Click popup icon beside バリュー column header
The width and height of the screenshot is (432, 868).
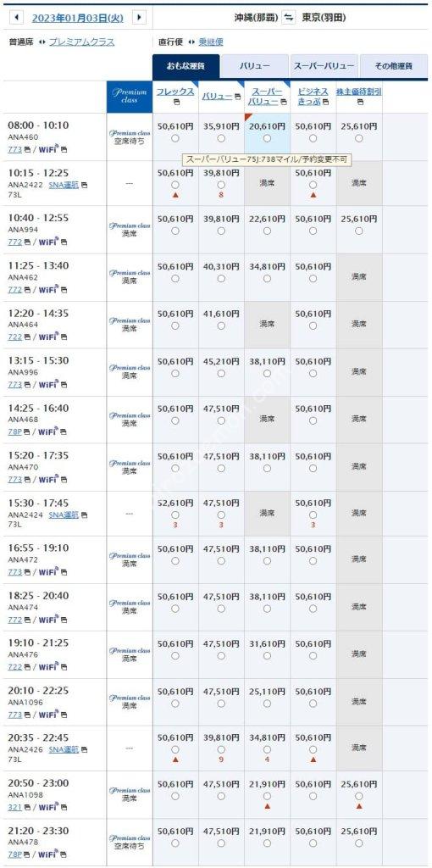coord(237,97)
